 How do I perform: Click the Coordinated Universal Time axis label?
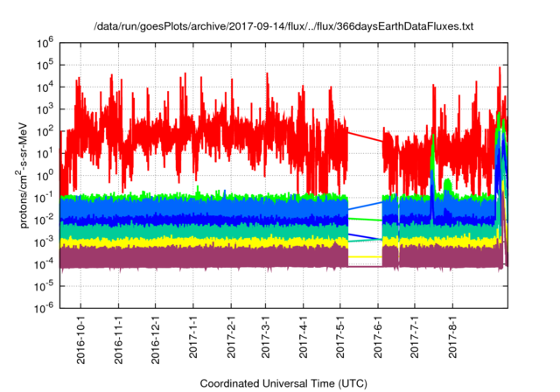point(283,383)
